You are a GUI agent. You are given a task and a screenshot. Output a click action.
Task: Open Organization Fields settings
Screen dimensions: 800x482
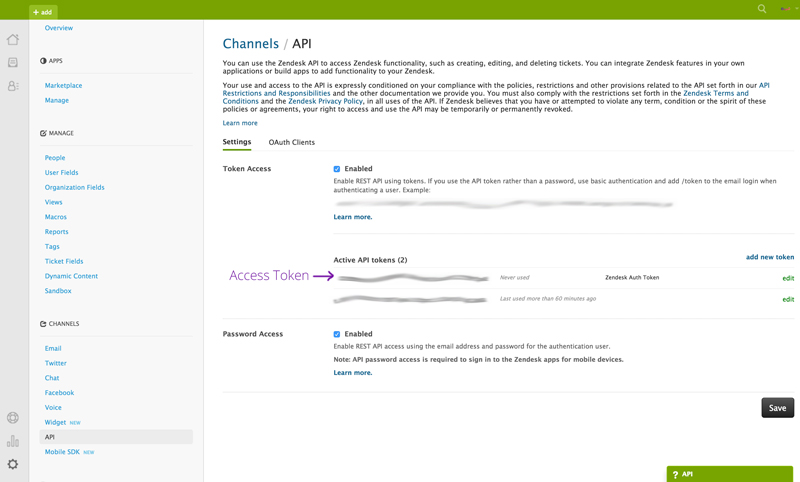(74, 188)
